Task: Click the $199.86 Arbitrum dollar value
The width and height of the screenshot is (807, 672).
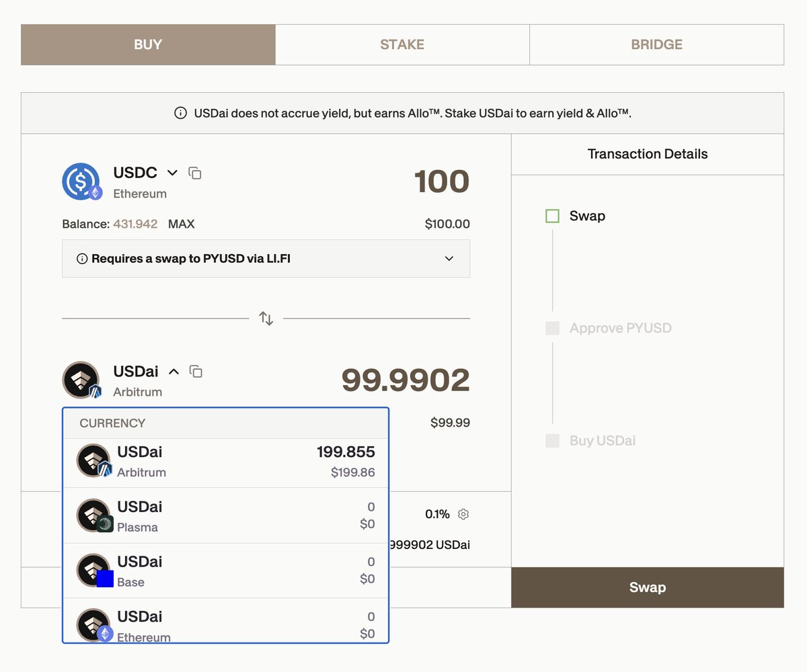Action: tap(353, 472)
